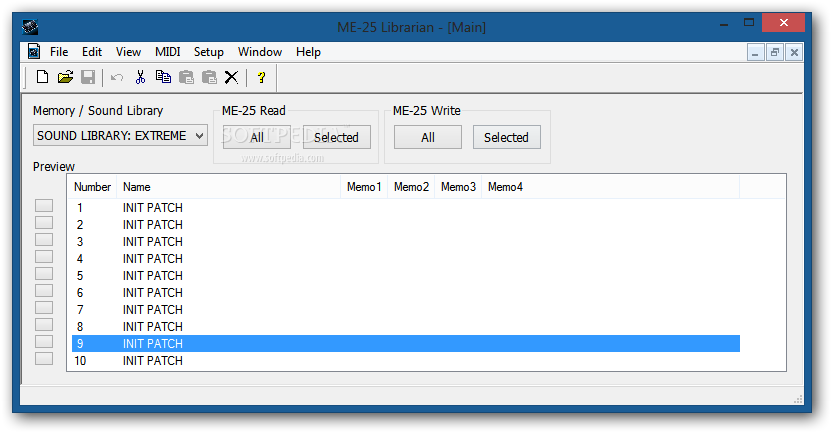The width and height of the screenshot is (832, 433).
Task: Click the Memo3 column header
Action: 458,187
